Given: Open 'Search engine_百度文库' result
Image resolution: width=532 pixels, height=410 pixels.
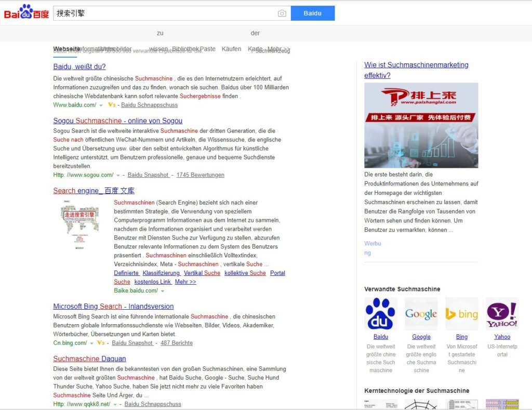Looking at the screenshot, I should click(x=94, y=190).
